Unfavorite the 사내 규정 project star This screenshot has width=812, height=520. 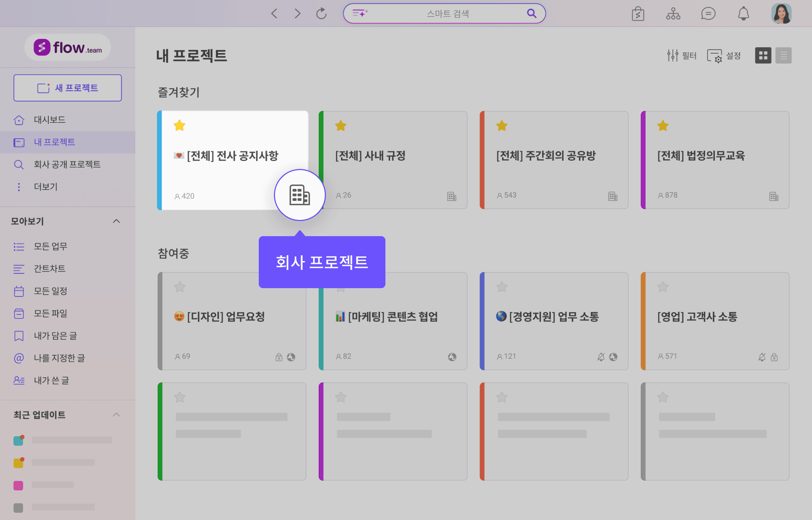click(340, 126)
